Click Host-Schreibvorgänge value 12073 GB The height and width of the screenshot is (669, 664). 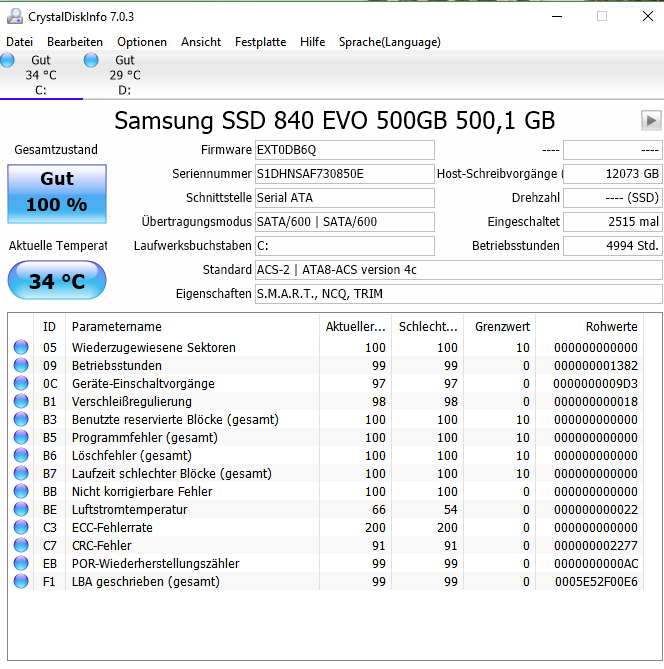[x=613, y=174]
